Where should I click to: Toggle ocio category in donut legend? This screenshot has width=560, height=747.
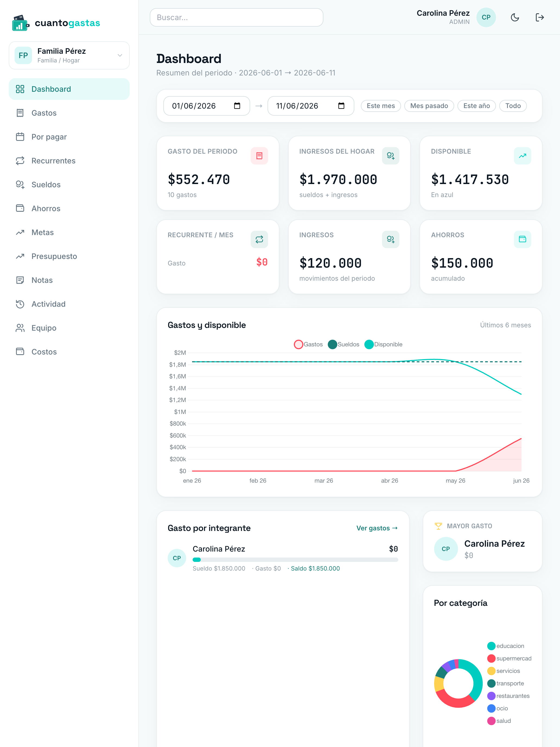[x=498, y=708]
